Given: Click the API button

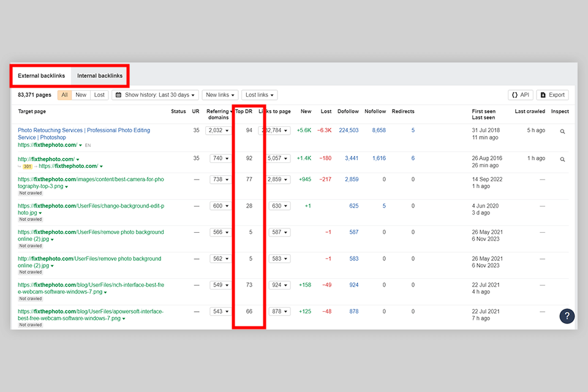Looking at the screenshot, I should 520,95.
